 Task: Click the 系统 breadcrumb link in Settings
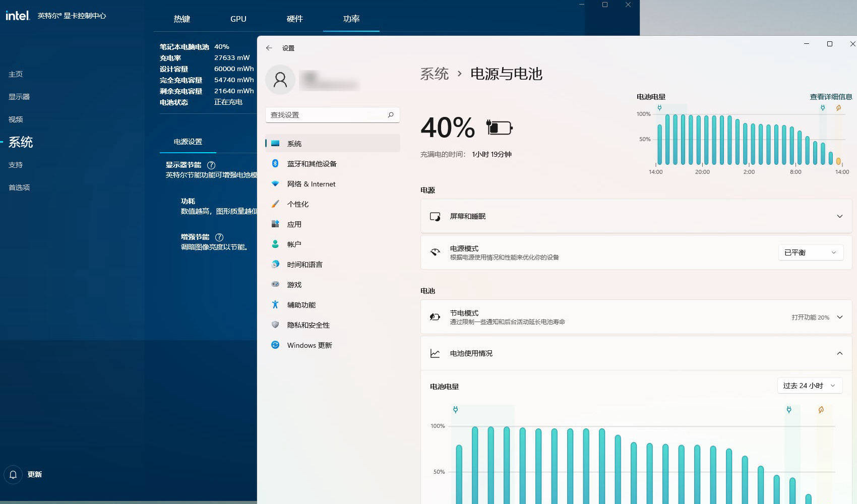pos(435,74)
